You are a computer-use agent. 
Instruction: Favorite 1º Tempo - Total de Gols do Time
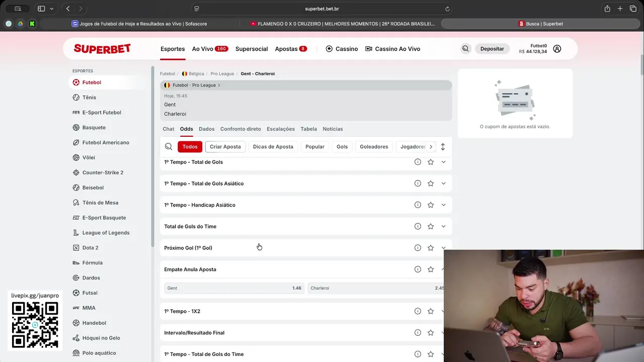click(x=431, y=354)
